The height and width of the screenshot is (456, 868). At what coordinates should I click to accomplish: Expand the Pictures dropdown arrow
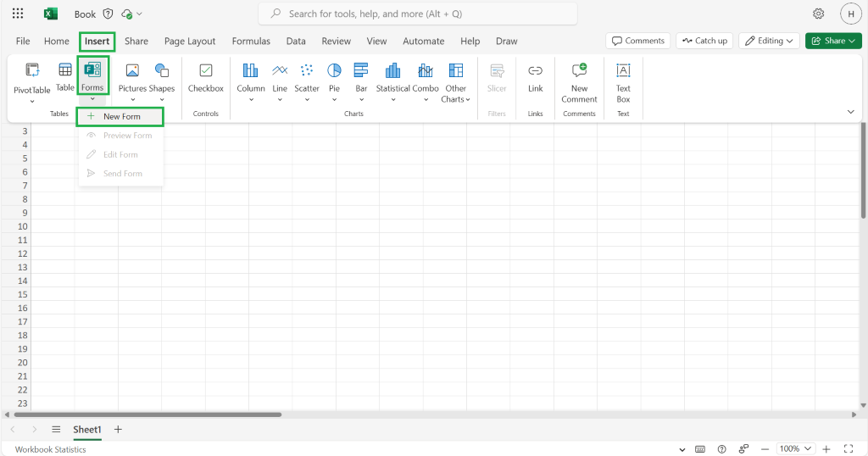click(133, 100)
